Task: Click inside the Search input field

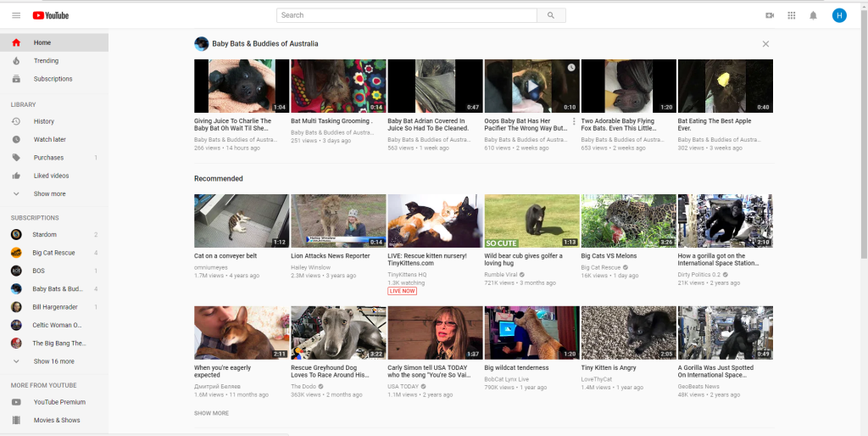Action: tap(407, 15)
